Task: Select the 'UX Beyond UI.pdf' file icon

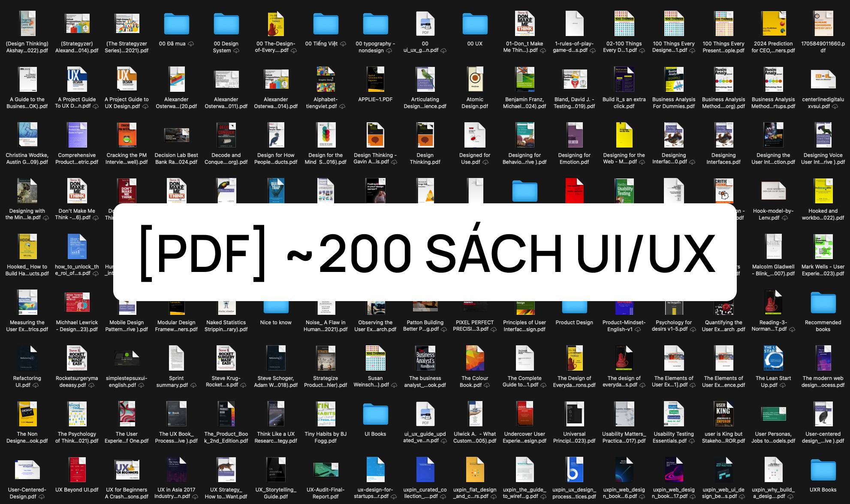Action: pos(77,470)
